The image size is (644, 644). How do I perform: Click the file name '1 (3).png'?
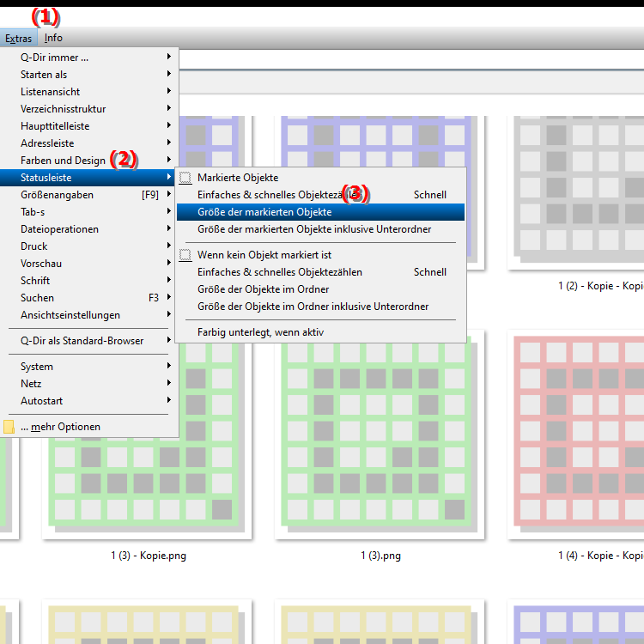point(380,556)
